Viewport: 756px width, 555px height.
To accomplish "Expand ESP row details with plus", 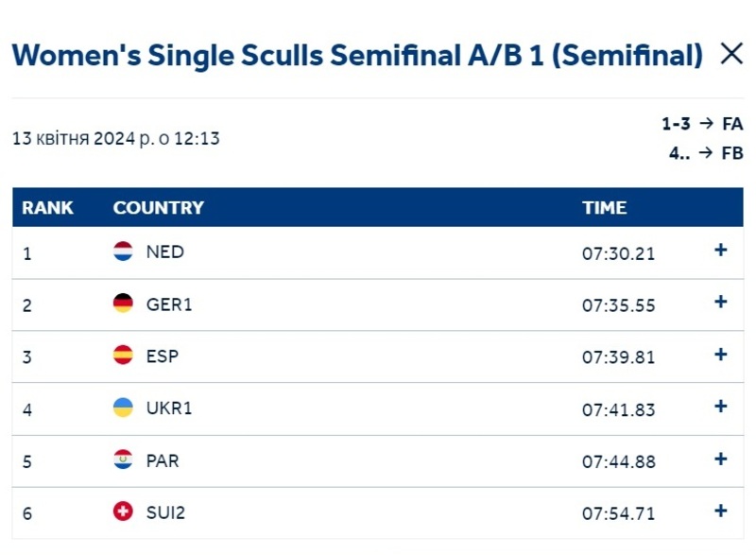I will pyautogui.click(x=720, y=355).
